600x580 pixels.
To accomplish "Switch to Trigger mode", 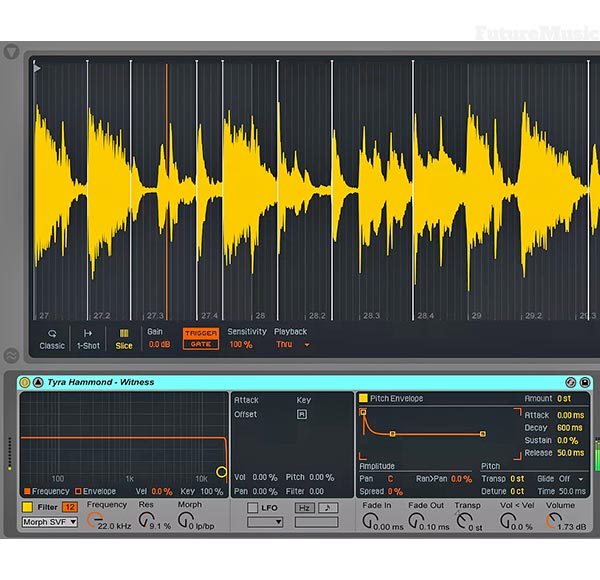I will tap(201, 333).
